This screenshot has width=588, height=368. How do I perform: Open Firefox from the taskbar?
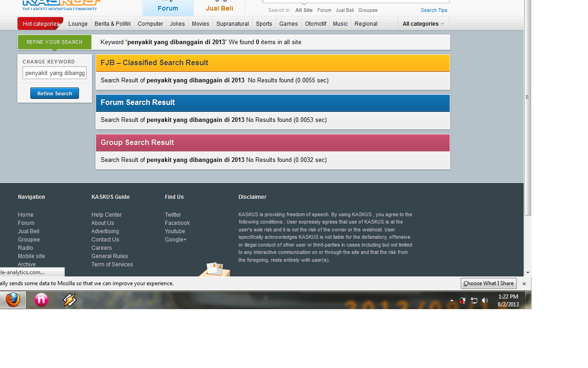point(13,300)
